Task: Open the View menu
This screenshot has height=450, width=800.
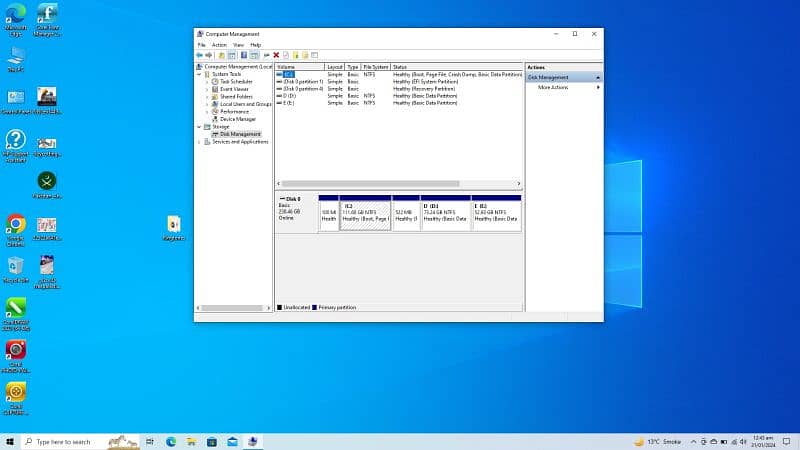Action: [238, 45]
